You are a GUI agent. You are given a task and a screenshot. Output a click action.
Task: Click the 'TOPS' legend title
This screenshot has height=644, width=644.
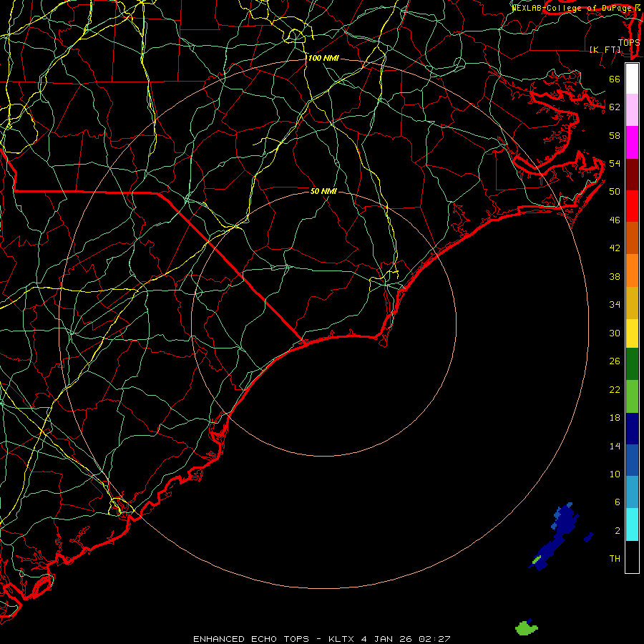point(629,43)
